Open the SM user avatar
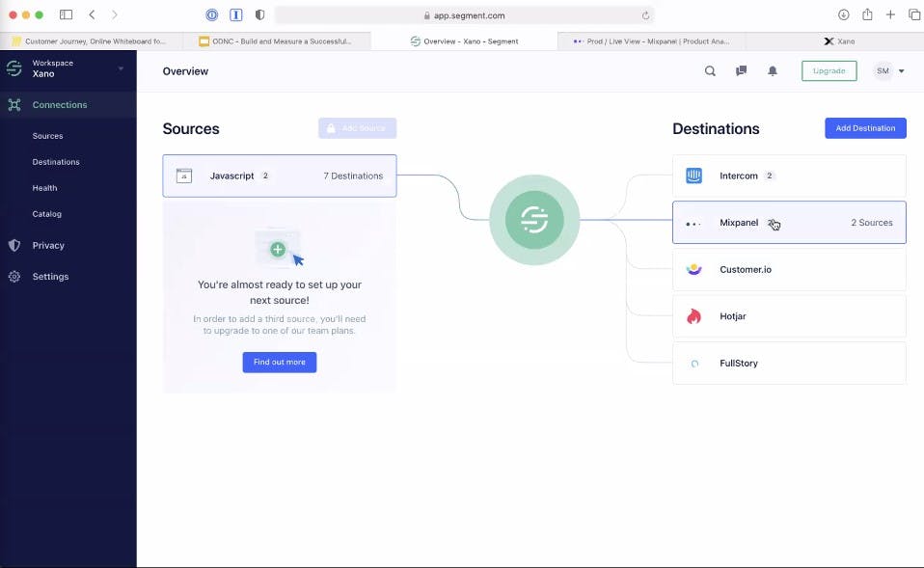924x568 pixels. [883, 71]
